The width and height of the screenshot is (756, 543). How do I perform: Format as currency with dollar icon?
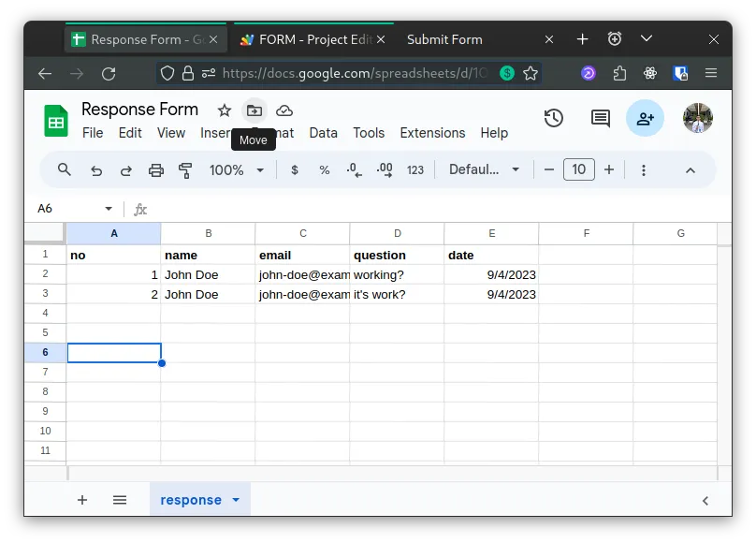coord(296,170)
